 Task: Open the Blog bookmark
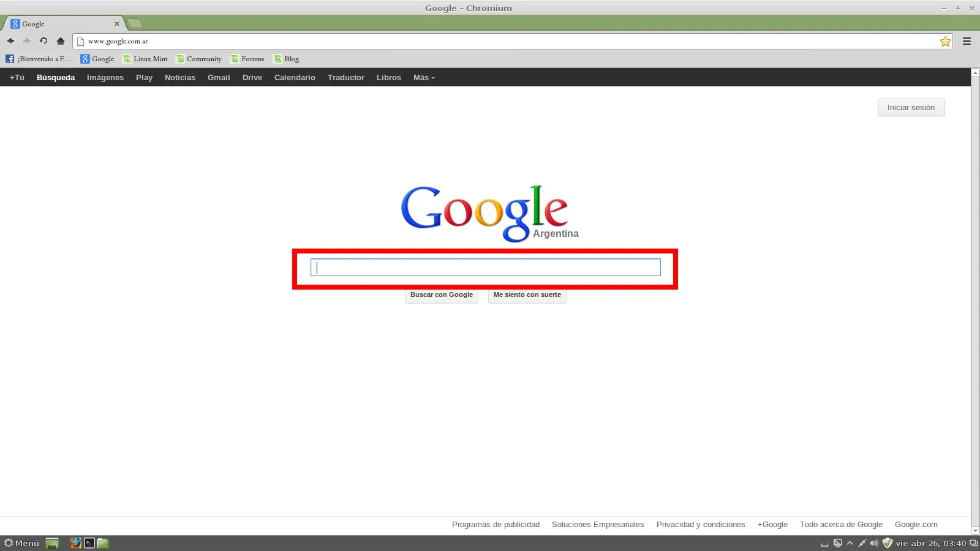point(287,59)
